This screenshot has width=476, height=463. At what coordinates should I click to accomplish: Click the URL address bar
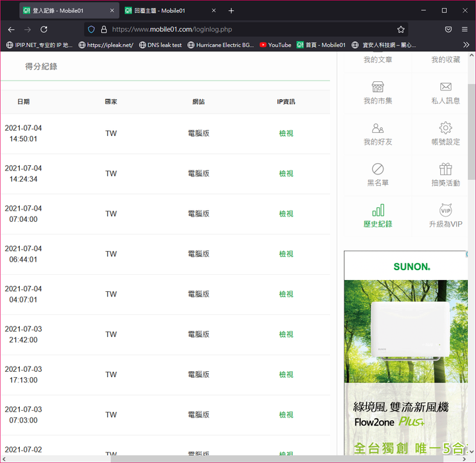pyautogui.click(x=246, y=30)
